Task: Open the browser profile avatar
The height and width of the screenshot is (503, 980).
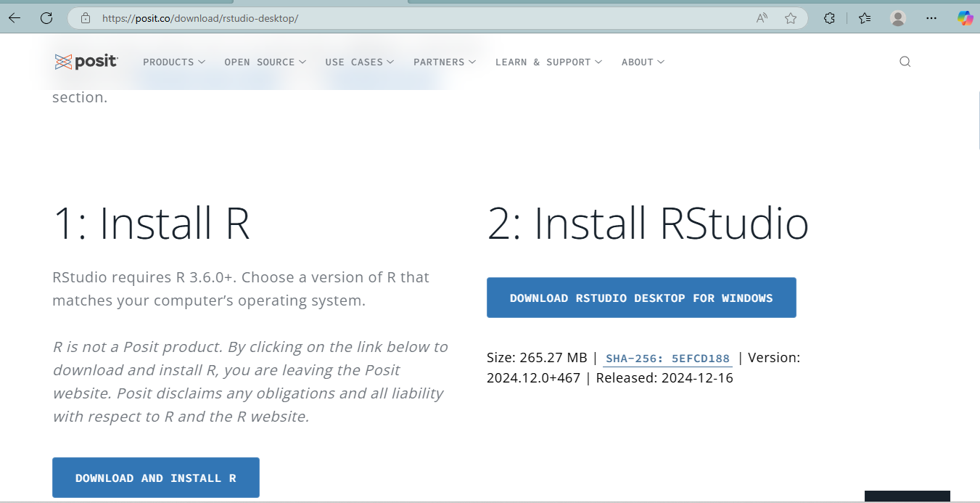Action: coord(898,18)
